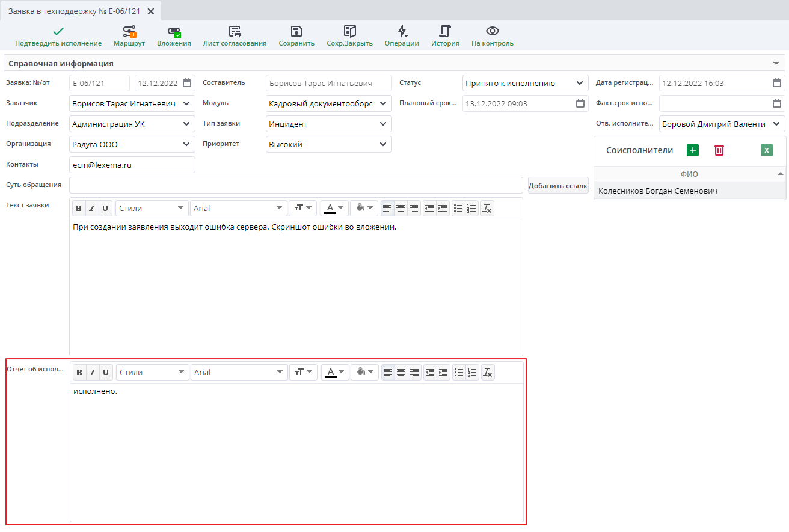Toggle italic in Отчет об исполнении editor
The height and width of the screenshot is (532, 789).
(93, 373)
